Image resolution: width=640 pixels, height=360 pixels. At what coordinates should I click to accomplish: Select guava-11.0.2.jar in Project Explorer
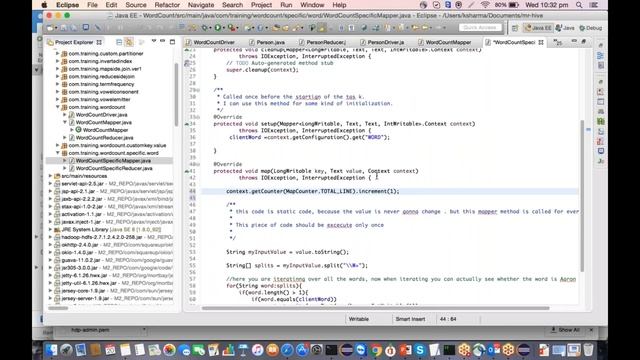click(80, 260)
